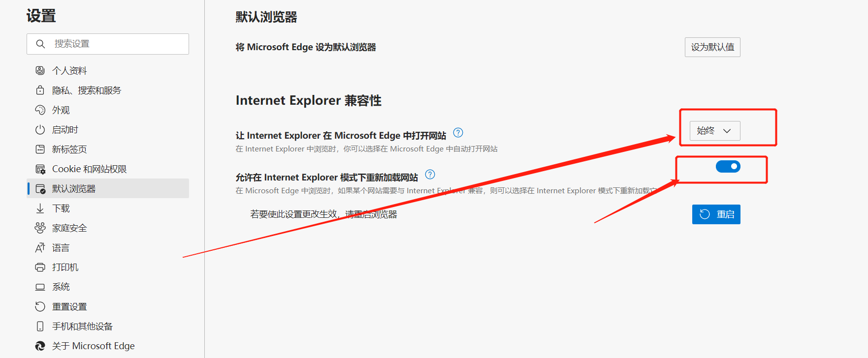Click the Internet Explorer 兼容性 heading
Screen dimensions: 868x358
tap(309, 100)
